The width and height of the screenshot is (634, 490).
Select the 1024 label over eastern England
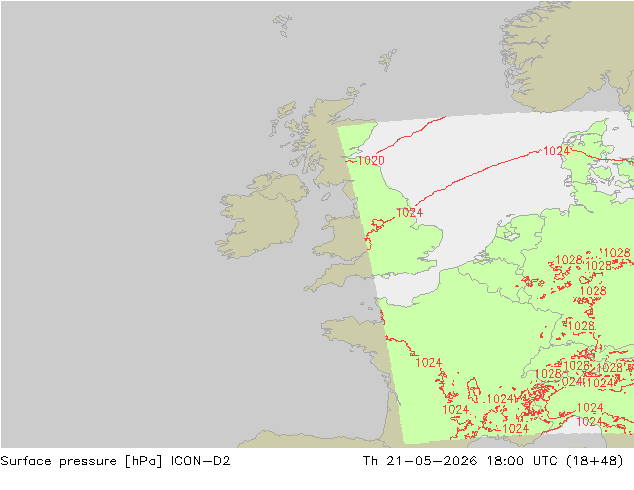click(x=410, y=213)
